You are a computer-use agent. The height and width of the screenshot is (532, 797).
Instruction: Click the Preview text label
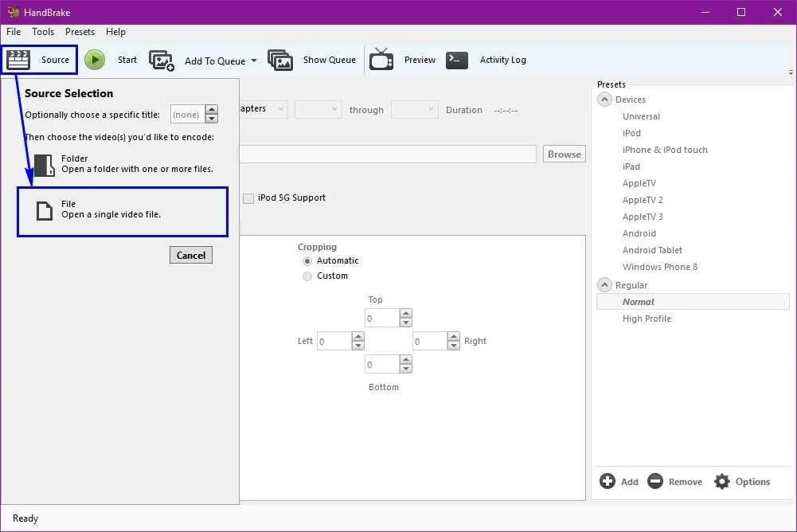click(x=420, y=60)
